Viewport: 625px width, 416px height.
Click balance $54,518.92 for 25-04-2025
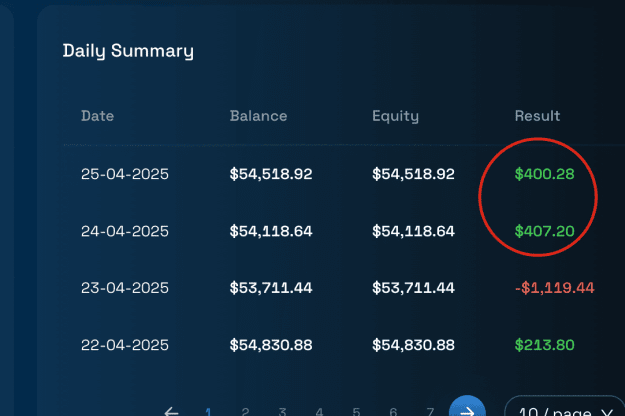click(271, 174)
